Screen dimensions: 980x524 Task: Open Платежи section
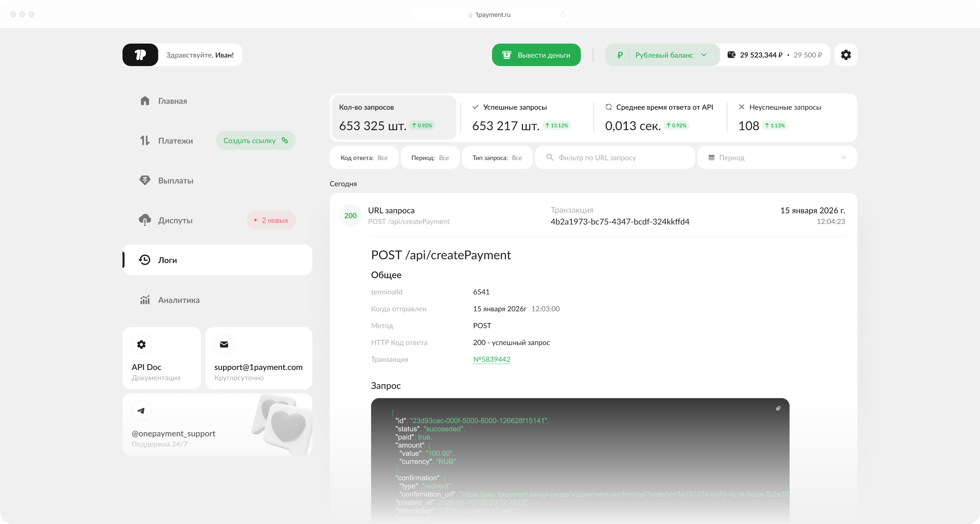pos(176,141)
